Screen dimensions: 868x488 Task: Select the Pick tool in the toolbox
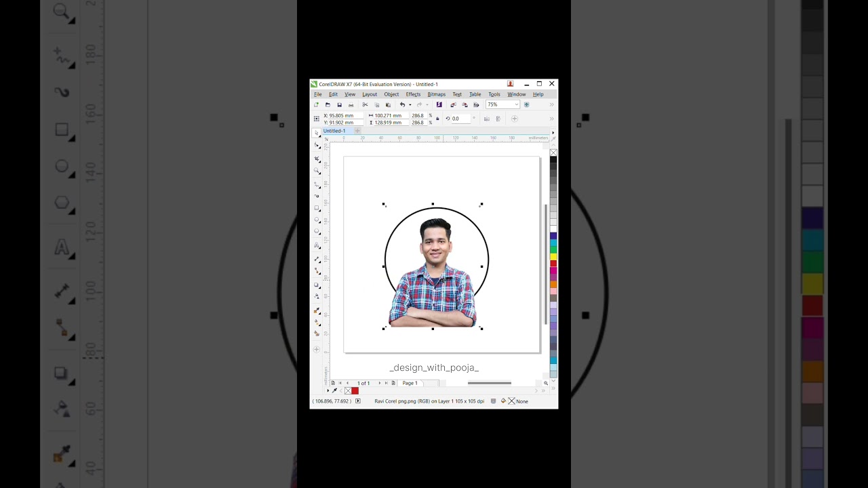317,133
